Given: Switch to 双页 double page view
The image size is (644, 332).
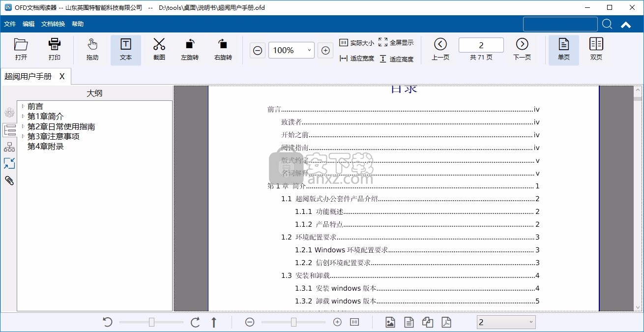Looking at the screenshot, I should point(596,50).
